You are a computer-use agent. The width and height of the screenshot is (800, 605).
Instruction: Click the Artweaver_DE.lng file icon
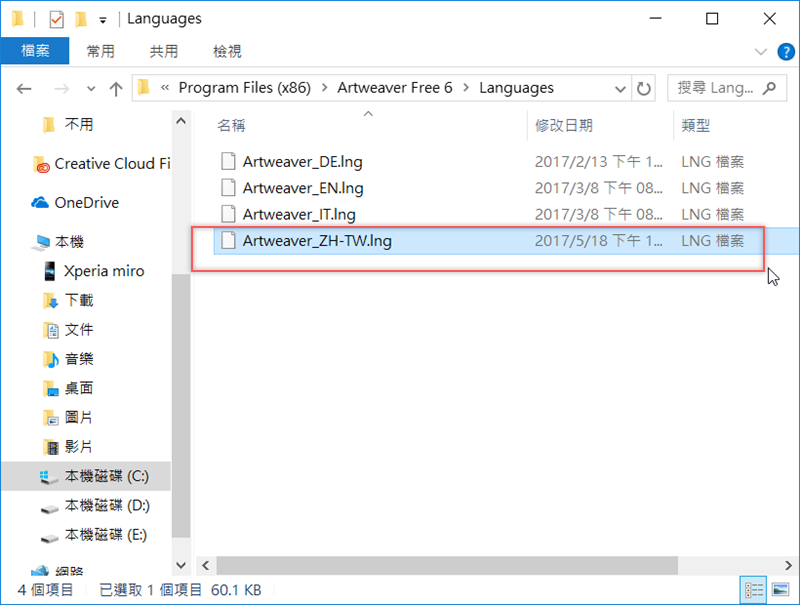pos(228,161)
